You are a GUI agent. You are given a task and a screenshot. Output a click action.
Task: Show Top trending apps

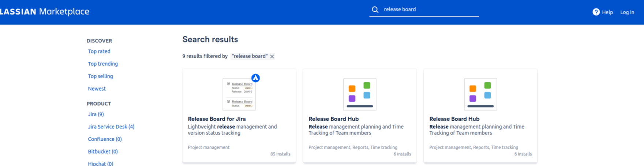103,64
